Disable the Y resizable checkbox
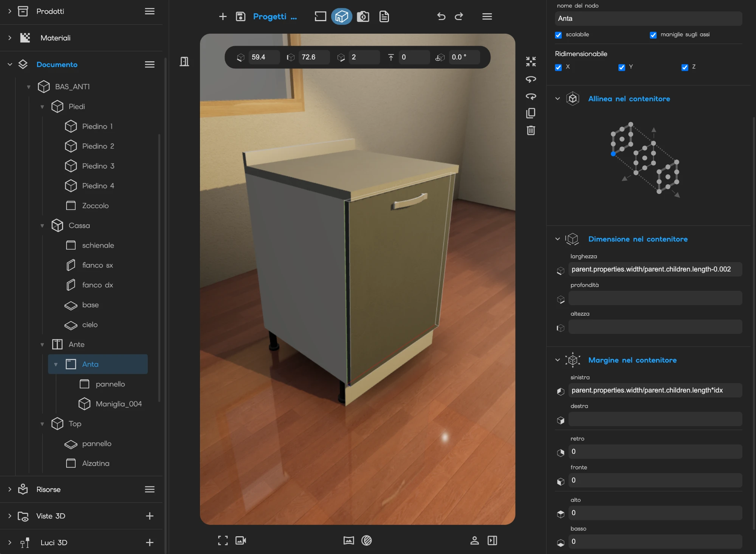756x554 pixels. 621,67
